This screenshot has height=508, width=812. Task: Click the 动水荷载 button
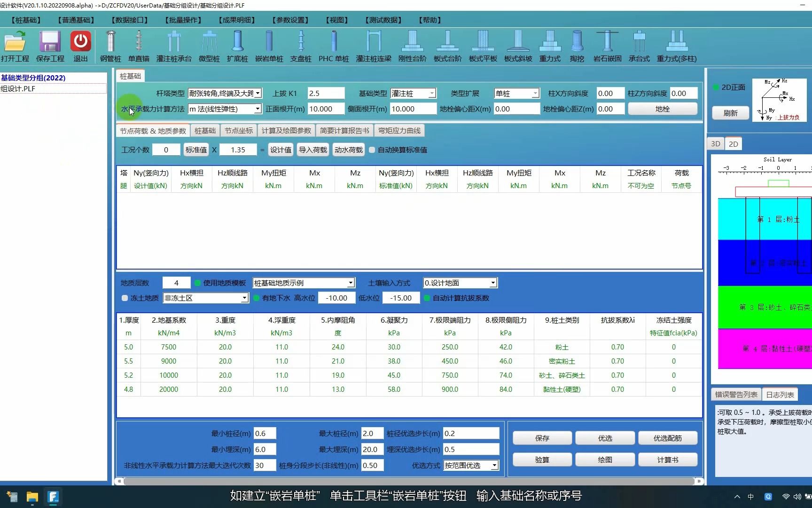pyautogui.click(x=348, y=150)
